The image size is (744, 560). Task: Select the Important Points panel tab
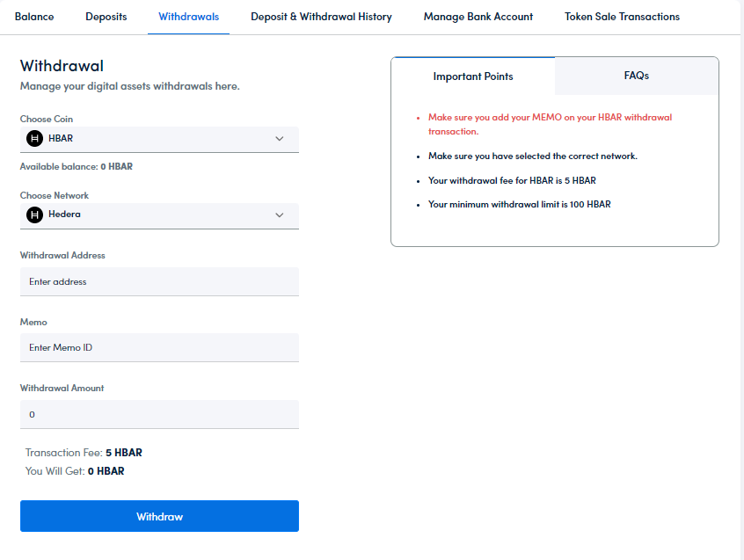click(473, 76)
